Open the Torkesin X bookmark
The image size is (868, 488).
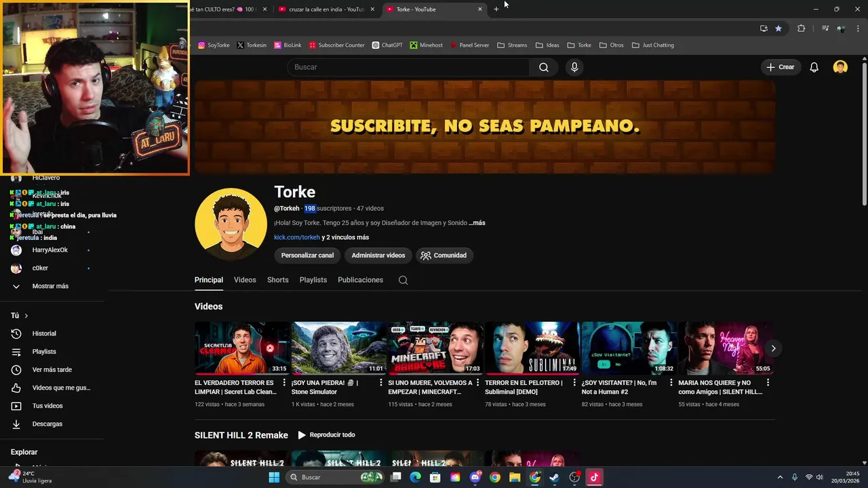(x=252, y=45)
